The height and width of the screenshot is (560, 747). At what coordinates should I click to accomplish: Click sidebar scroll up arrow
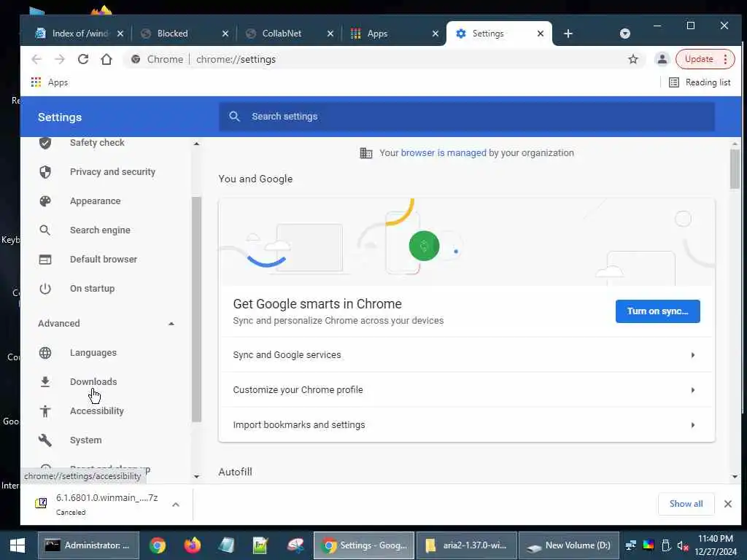click(x=196, y=144)
